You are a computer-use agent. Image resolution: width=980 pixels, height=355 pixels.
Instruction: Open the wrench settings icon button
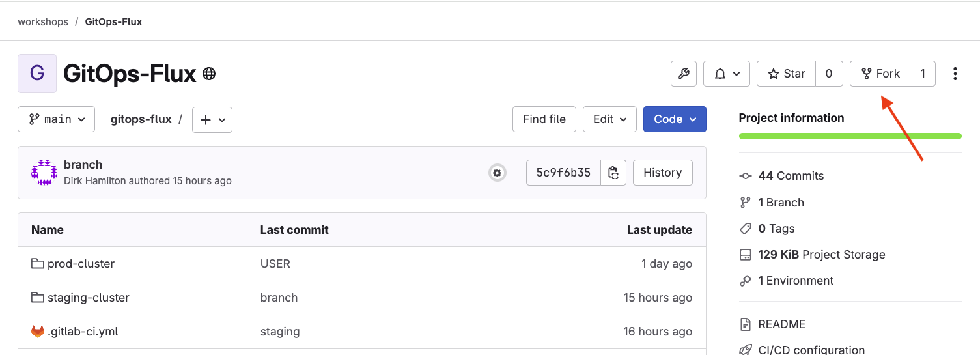(x=684, y=74)
